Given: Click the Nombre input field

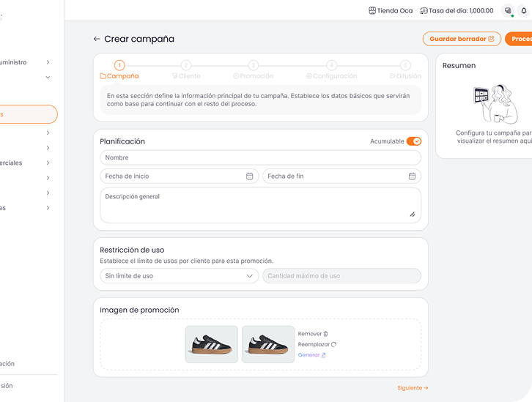Looking at the screenshot, I should 260,158.
